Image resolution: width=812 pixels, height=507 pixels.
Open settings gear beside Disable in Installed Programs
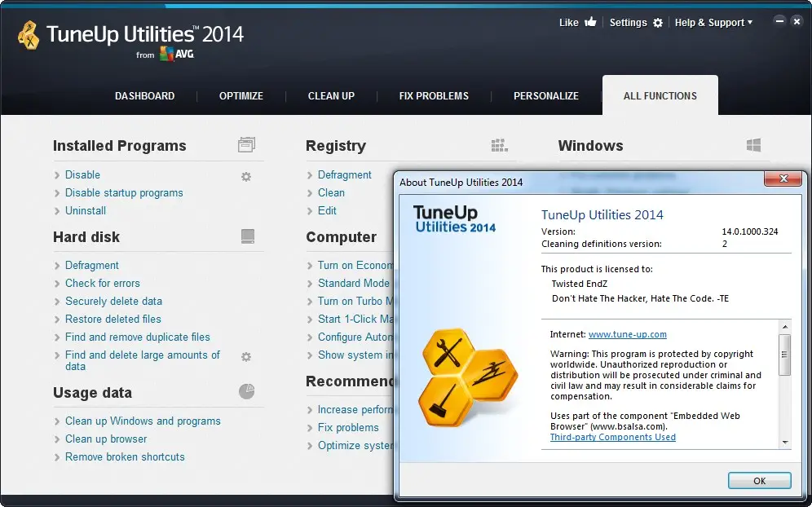click(x=246, y=177)
